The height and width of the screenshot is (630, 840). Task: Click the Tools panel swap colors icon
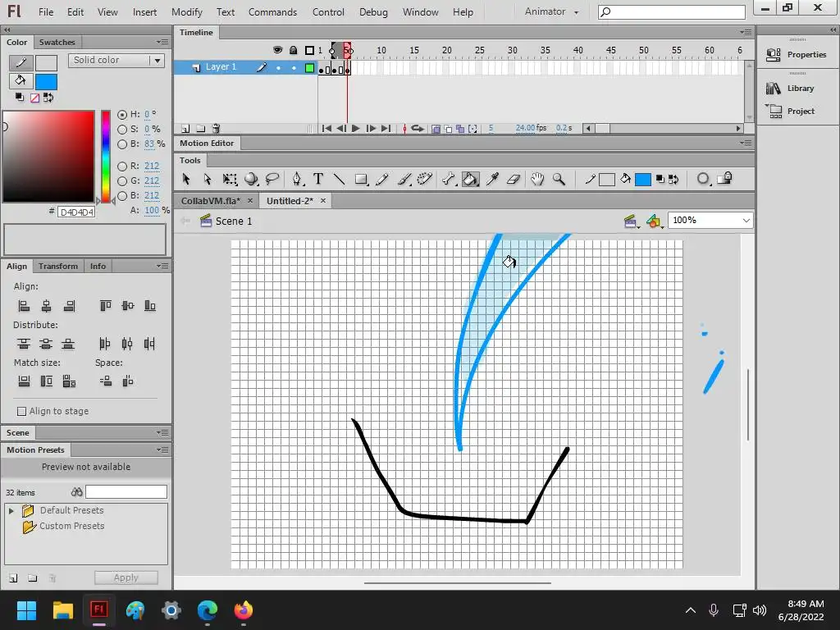click(x=673, y=180)
